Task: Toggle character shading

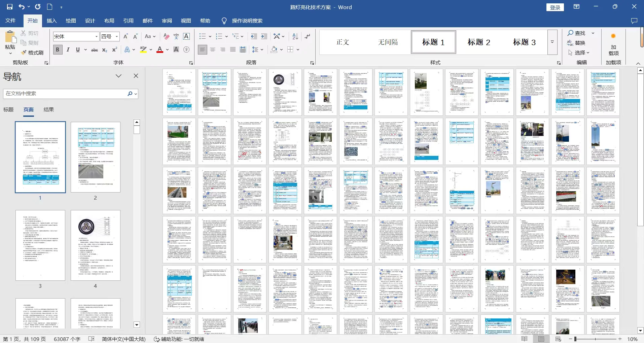Action: tap(176, 50)
